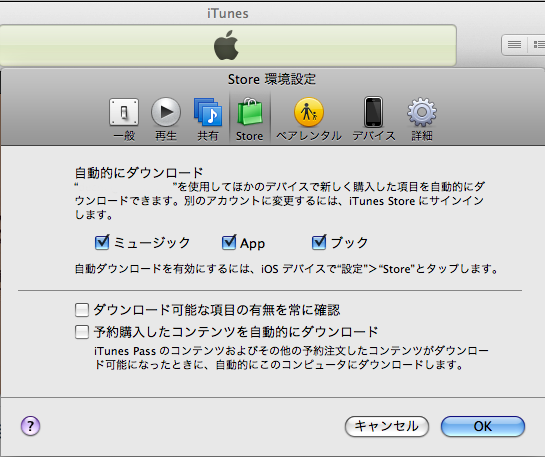Viewport: 545px width, 457px height.
Task: Click the Apple logo in iTunes display
Action: pos(226,45)
